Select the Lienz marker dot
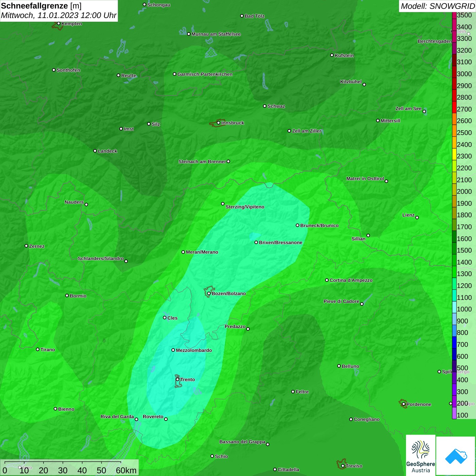 (417, 218)
